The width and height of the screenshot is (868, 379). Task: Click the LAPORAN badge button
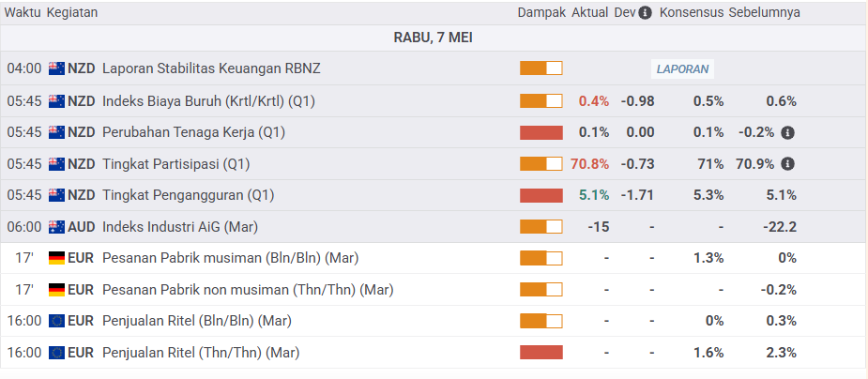tap(683, 68)
